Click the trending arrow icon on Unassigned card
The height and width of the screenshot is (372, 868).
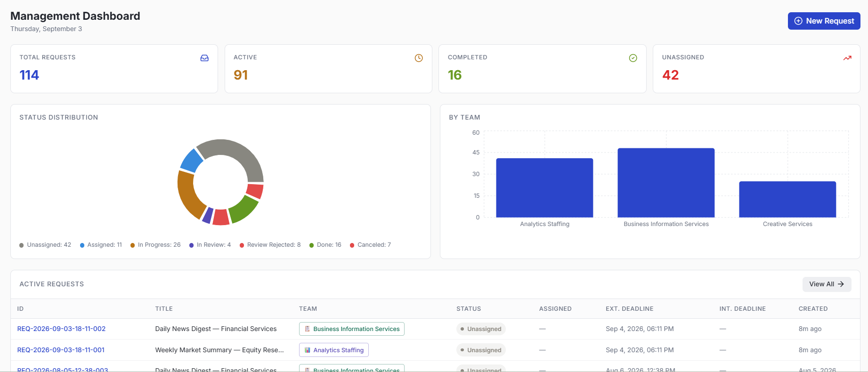847,58
